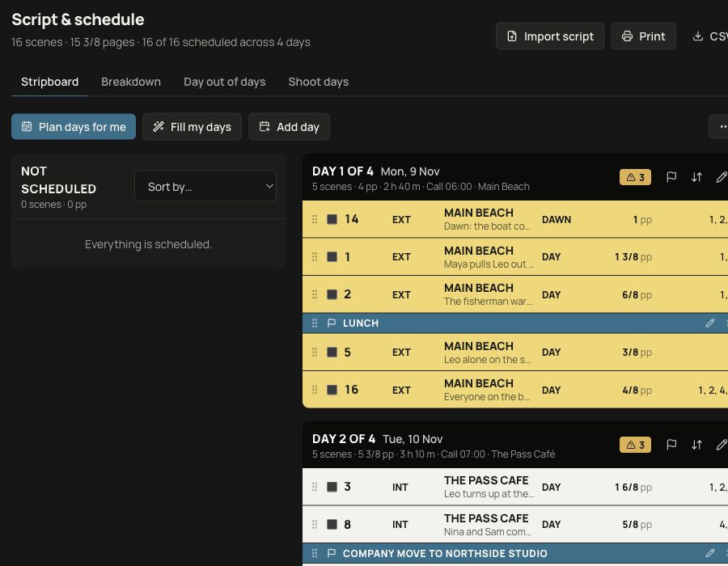Reorder scenes in Day 1 with sort icon
Screen dimensions: 728x566
696,177
